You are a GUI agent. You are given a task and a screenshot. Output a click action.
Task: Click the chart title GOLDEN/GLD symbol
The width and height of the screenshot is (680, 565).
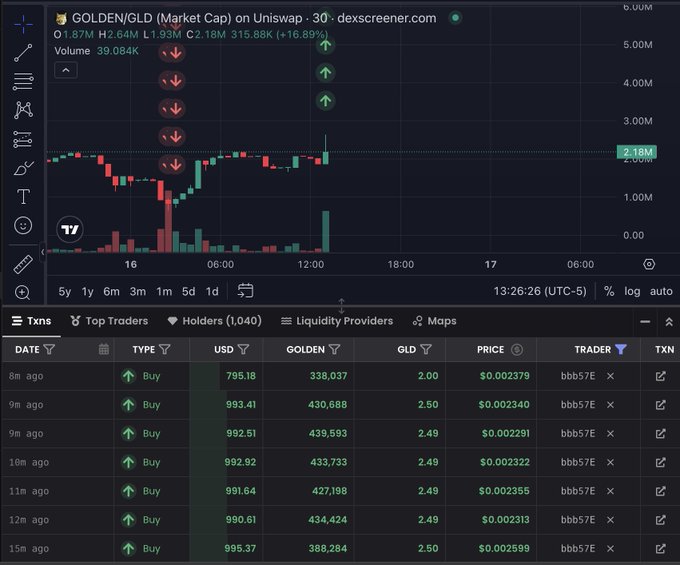[x=112, y=18]
